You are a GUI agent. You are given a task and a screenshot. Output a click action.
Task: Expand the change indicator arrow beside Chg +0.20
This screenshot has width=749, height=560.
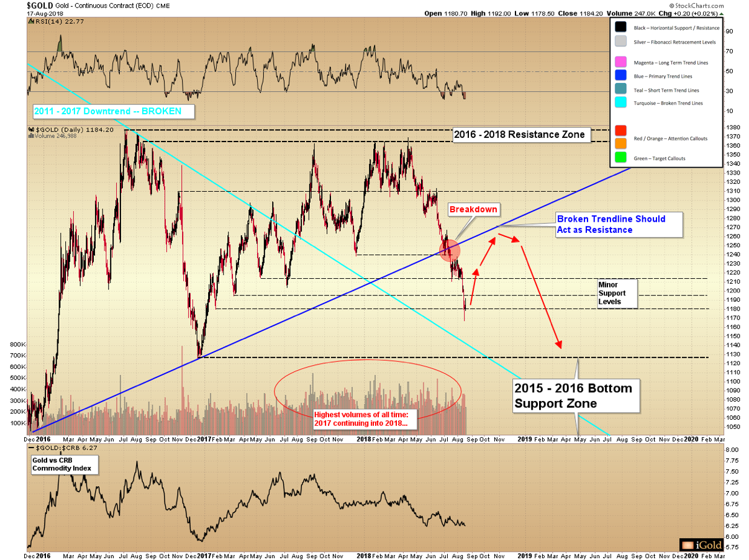pos(721,13)
